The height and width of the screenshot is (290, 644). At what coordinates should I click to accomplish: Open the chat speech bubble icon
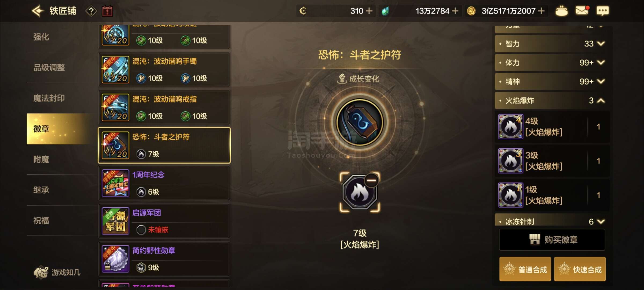[x=602, y=11]
